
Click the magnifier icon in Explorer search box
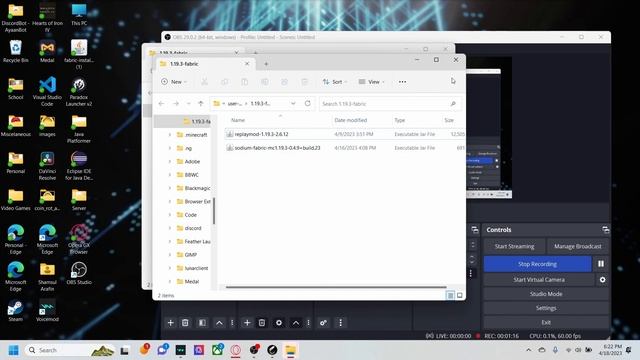tap(453, 104)
